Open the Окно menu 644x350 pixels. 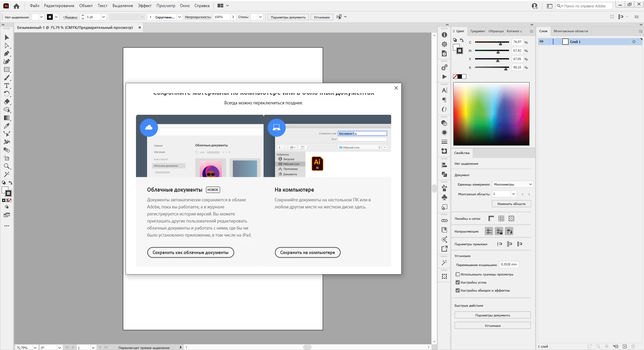click(x=185, y=6)
